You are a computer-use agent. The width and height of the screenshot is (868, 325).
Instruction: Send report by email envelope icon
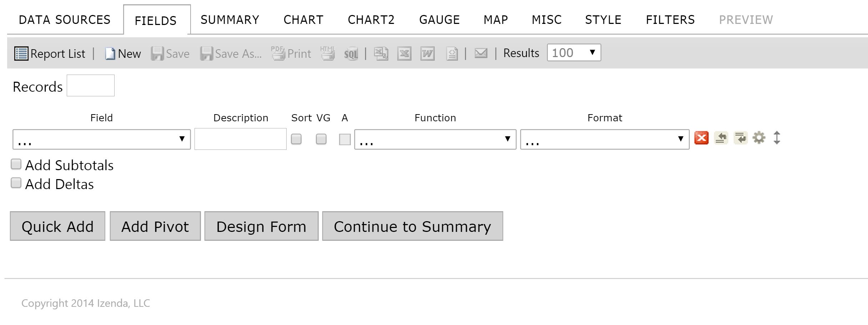pyautogui.click(x=481, y=54)
